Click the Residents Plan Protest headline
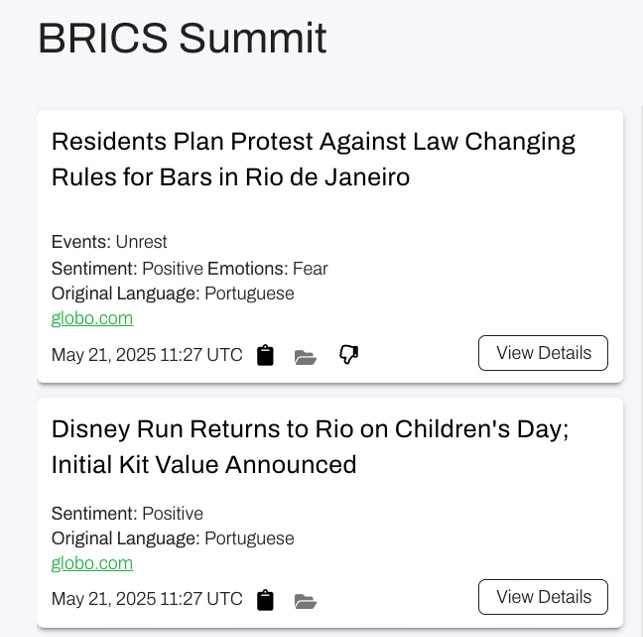643x637 pixels. coord(313,159)
